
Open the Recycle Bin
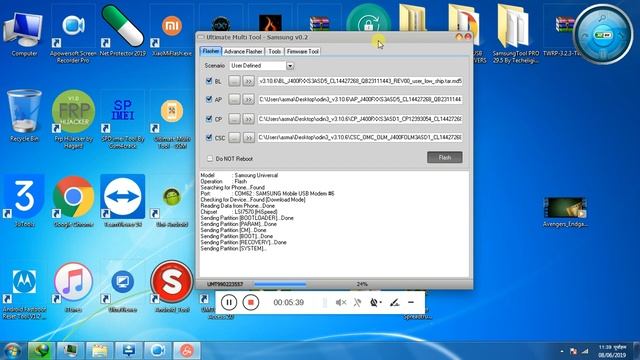(24, 116)
